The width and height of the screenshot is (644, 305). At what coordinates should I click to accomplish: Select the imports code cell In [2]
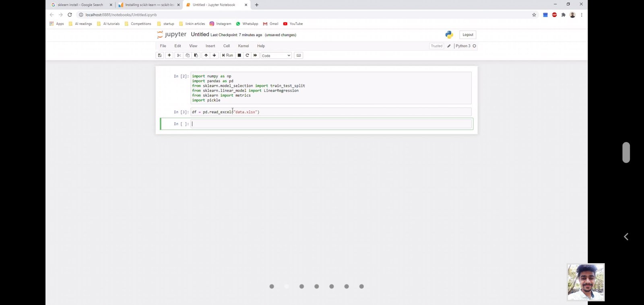pyautogui.click(x=331, y=88)
